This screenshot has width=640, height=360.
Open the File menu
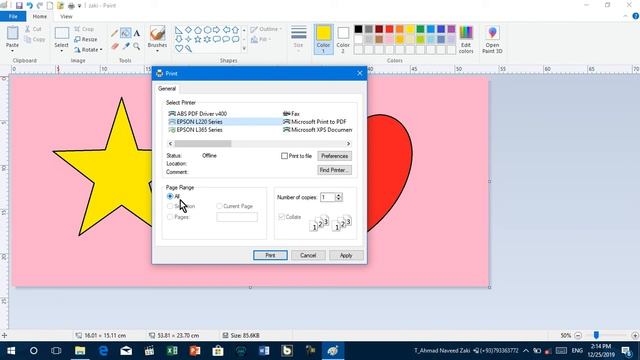[x=13, y=16]
